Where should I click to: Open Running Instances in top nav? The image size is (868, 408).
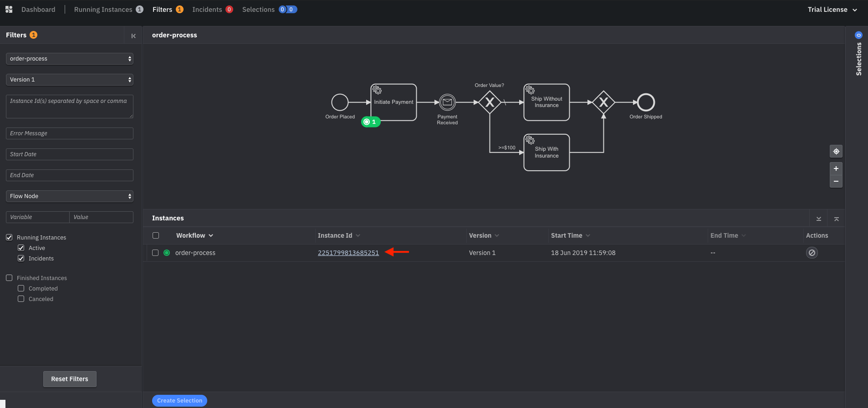(x=108, y=10)
